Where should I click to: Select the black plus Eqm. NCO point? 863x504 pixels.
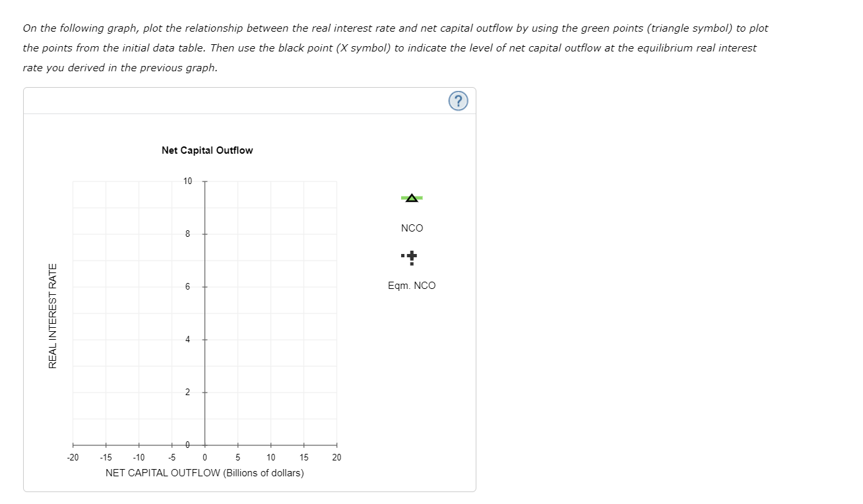point(410,257)
